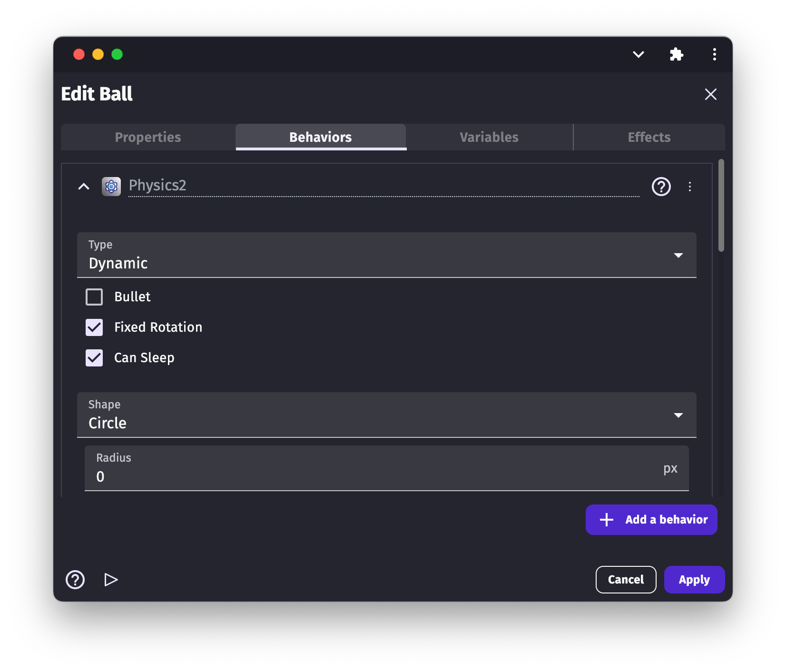Switch to the Variables tab
This screenshot has width=786, height=672.
[489, 138]
